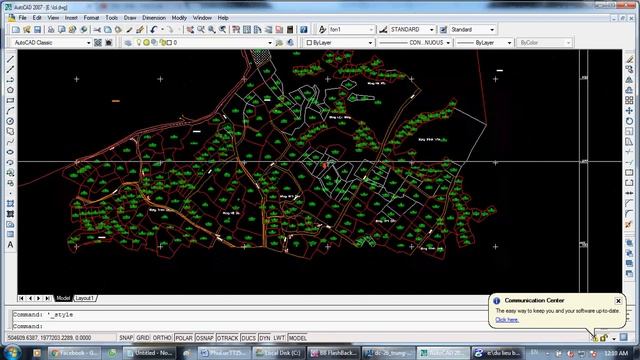Click the Plot (print) icon
The image size is (640, 360).
click(51, 29)
